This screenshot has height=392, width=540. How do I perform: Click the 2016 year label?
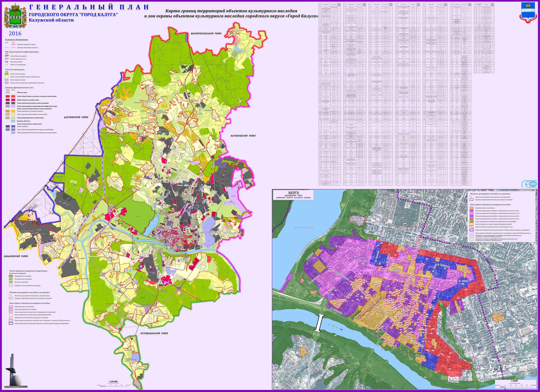pyautogui.click(x=15, y=33)
